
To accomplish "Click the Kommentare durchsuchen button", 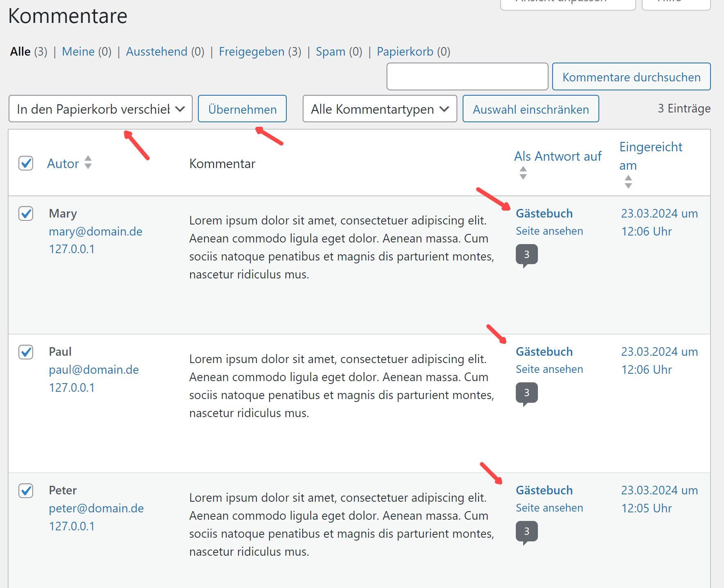I will [x=631, y=77].
